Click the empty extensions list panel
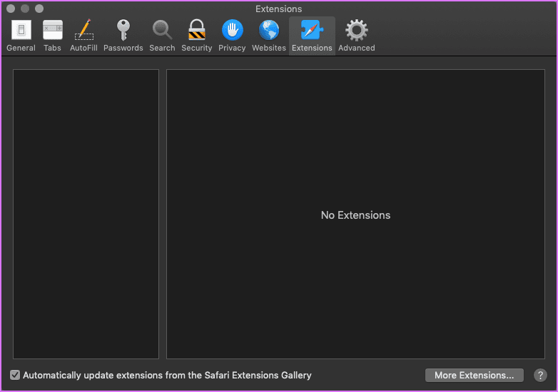Screen dimensions: 558x392 point(86,214)
